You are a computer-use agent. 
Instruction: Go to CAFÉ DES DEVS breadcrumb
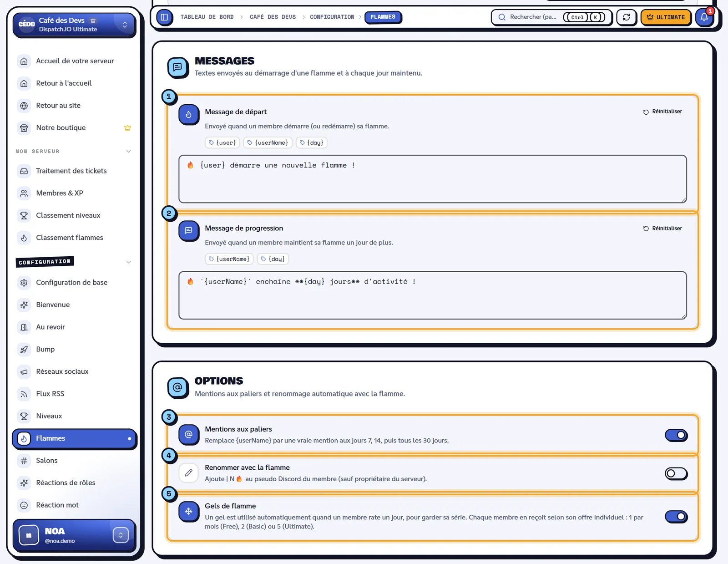(273, 17)
